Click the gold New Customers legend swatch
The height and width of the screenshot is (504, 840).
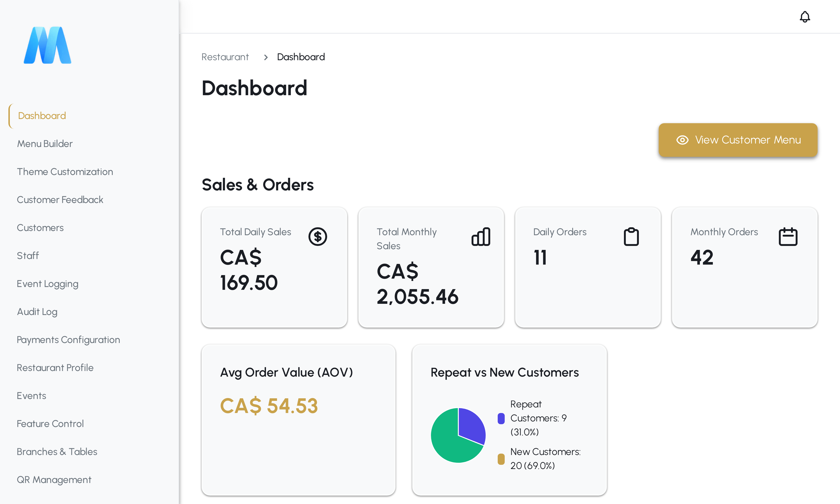(x=501, y=459)
